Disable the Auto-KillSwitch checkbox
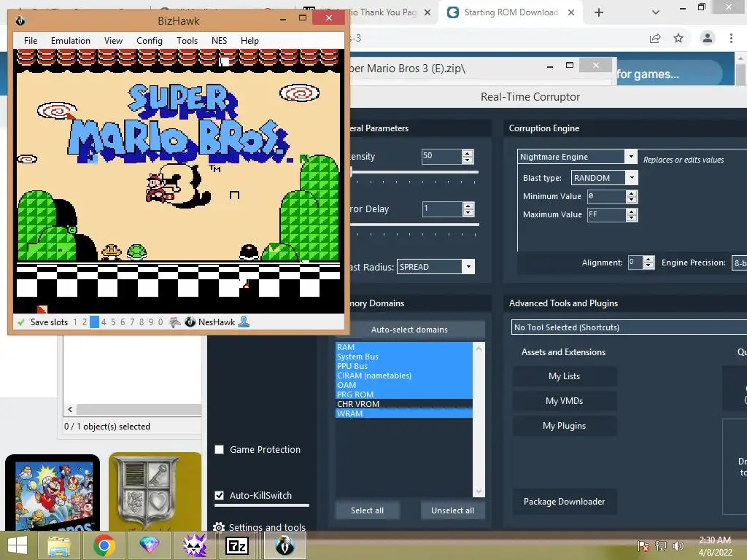The width and height of the screenshot is (747, 560). point(219,495)
